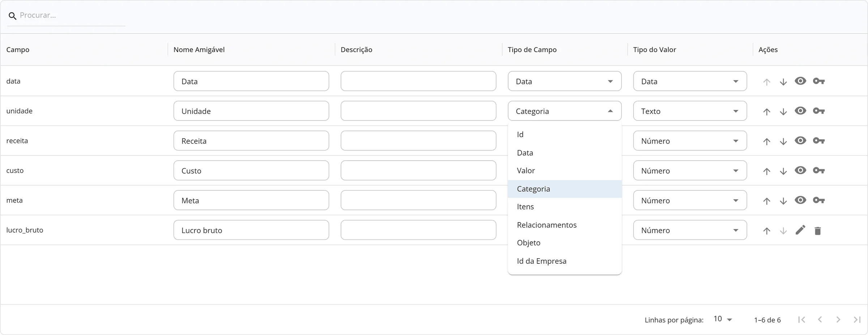The image size is (868, 335).
Task: Select Id option in dropdown list
Action: pyautogui.click(x=565, y=135)
